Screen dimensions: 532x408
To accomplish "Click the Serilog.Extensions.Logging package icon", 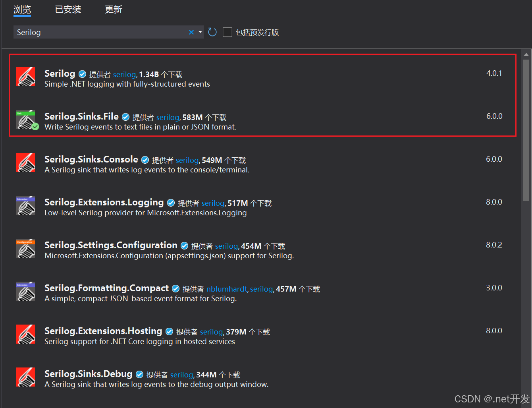I will pyautogui.click(x=25, y=205).
